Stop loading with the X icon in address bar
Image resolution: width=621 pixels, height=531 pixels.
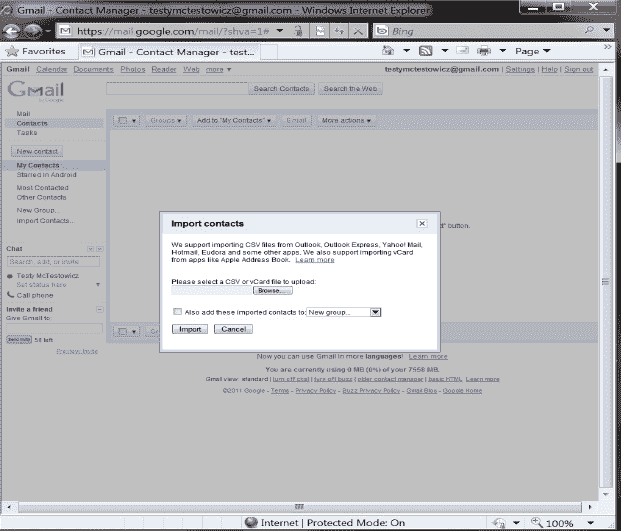tap(358, 31)
